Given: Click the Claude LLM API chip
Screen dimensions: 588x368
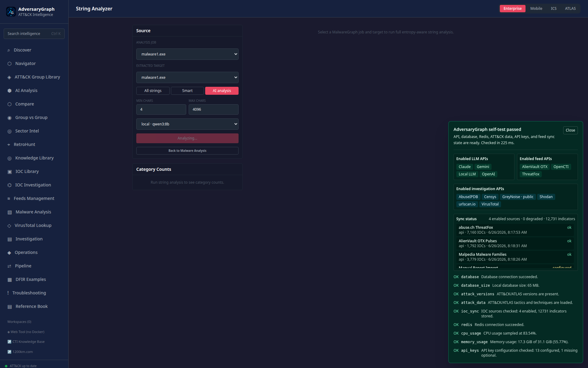Looking at the screenshot, I should (x=465, y=167).
